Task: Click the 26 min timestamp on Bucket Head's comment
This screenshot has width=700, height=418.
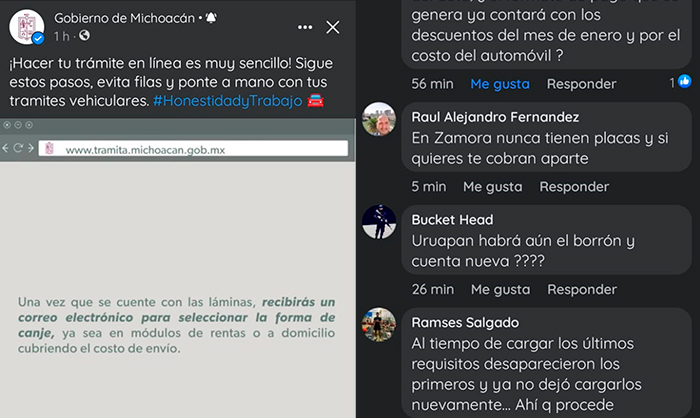Action: 433,289
